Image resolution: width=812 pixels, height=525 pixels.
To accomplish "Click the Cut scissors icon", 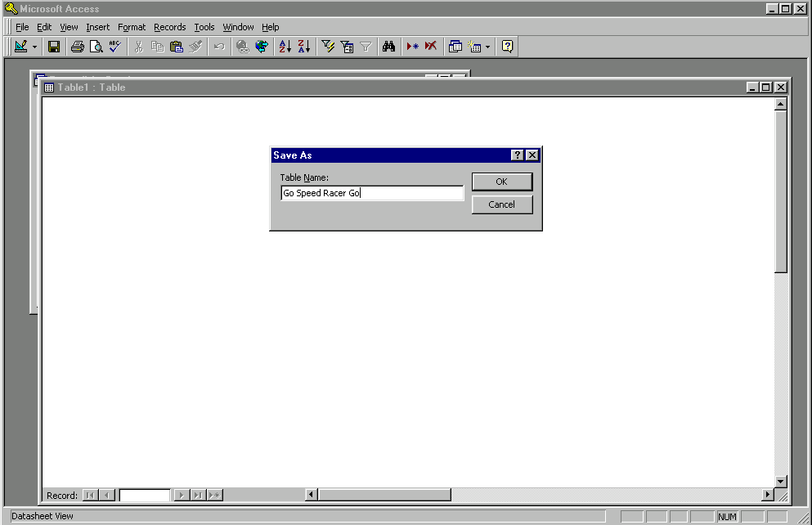I will click(138, 47).
